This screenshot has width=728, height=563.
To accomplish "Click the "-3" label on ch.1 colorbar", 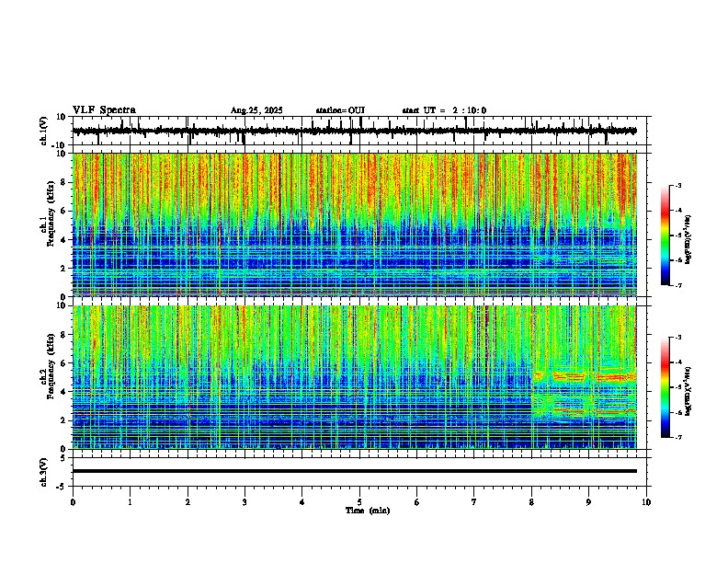I will pos(677,185).
